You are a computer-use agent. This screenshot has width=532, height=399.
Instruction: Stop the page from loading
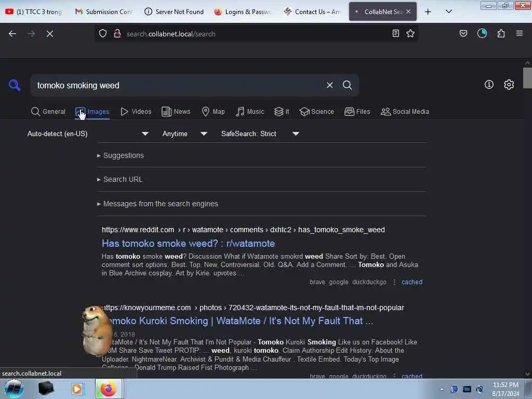coord(50,34)
